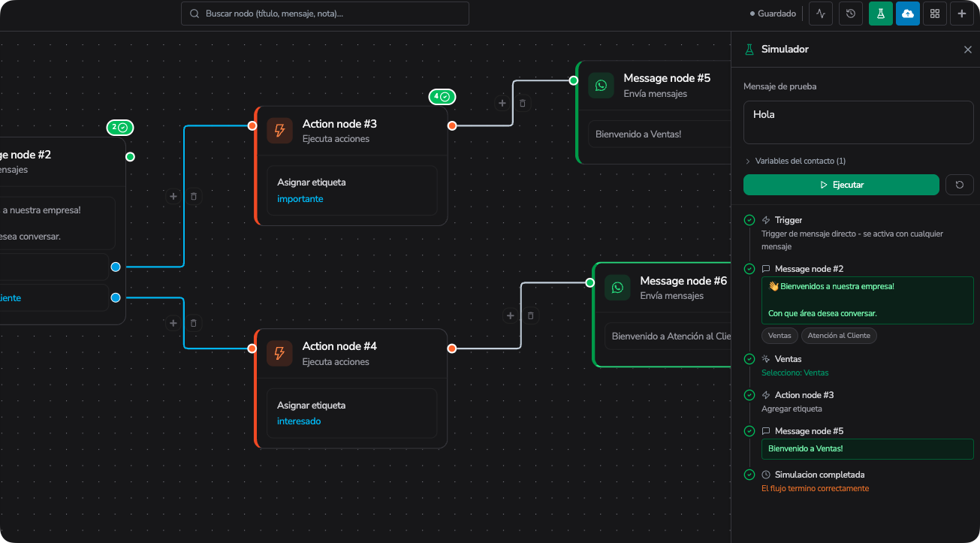Expand Variables del contacto (1)
This screenshot has height=543, width=980.
click(795, 161)
